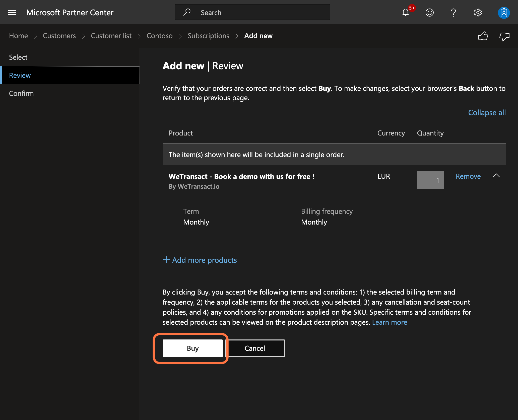Click the Cancel button

[x=255, y=348]
